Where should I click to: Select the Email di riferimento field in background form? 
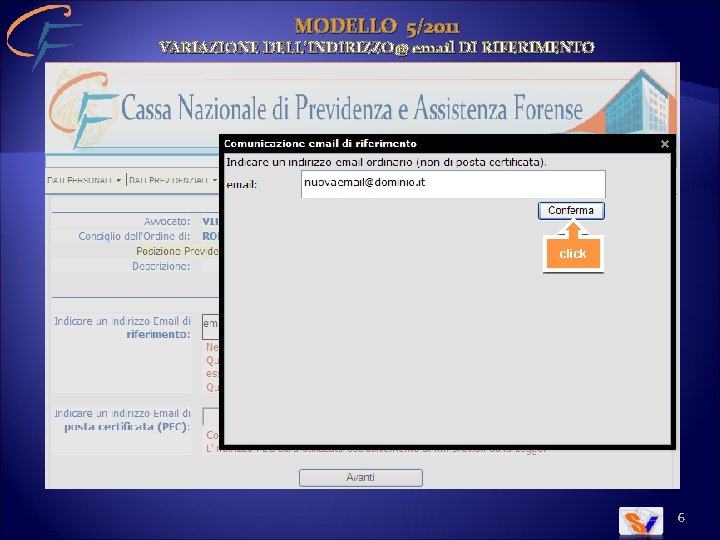(x=210, y=326)
